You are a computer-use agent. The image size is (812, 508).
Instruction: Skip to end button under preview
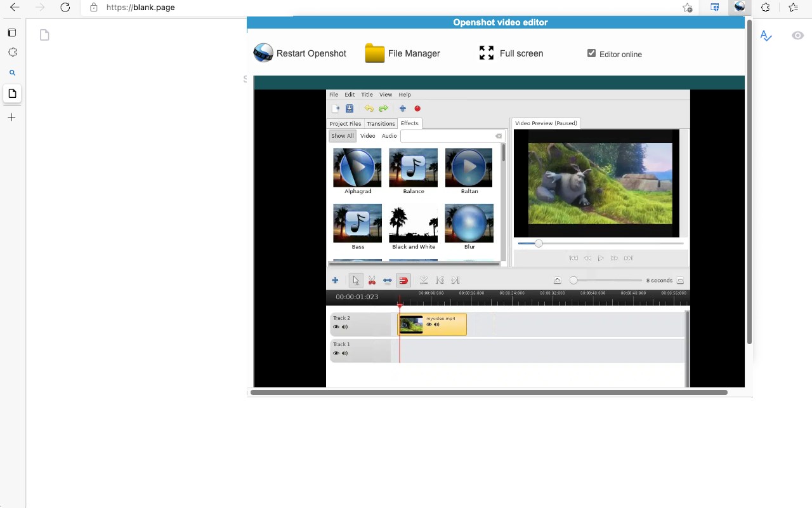tap(629, 258)
